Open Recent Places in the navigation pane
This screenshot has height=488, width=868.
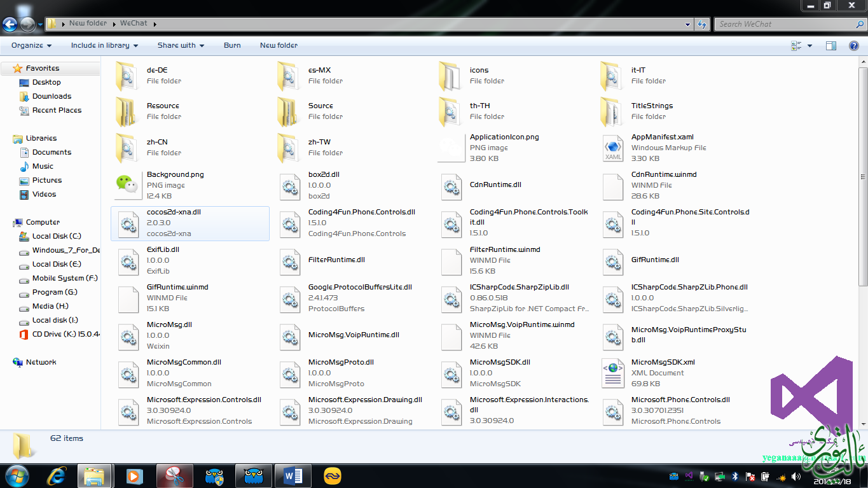(x=57, y=110)
